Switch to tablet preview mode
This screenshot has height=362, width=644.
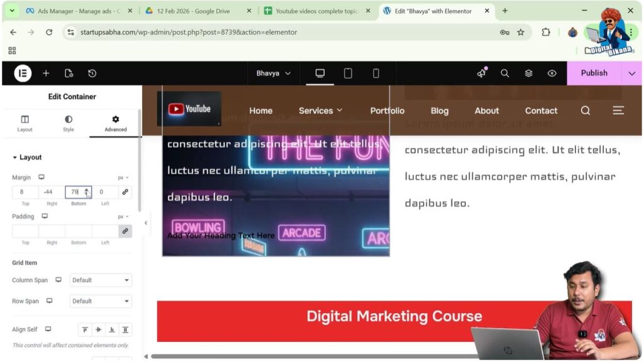[348, 74]
